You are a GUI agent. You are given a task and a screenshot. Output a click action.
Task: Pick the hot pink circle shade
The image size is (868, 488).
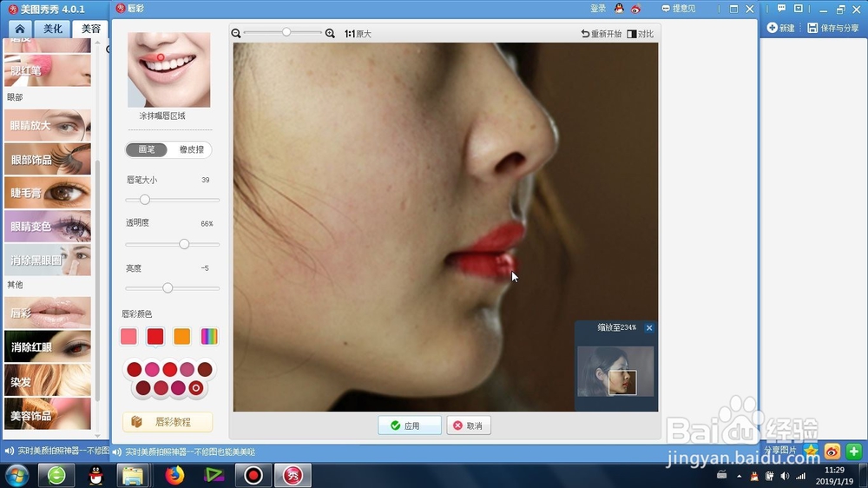[x=152, y=369]
